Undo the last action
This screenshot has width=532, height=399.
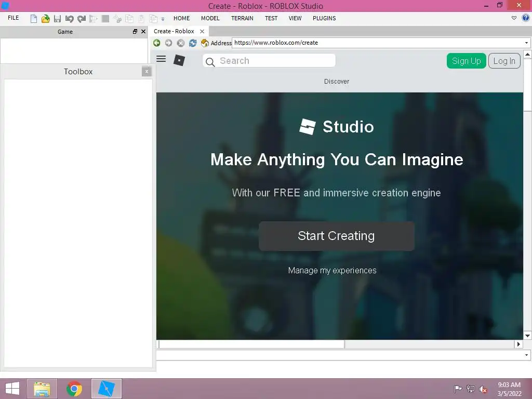coord(70,18)
